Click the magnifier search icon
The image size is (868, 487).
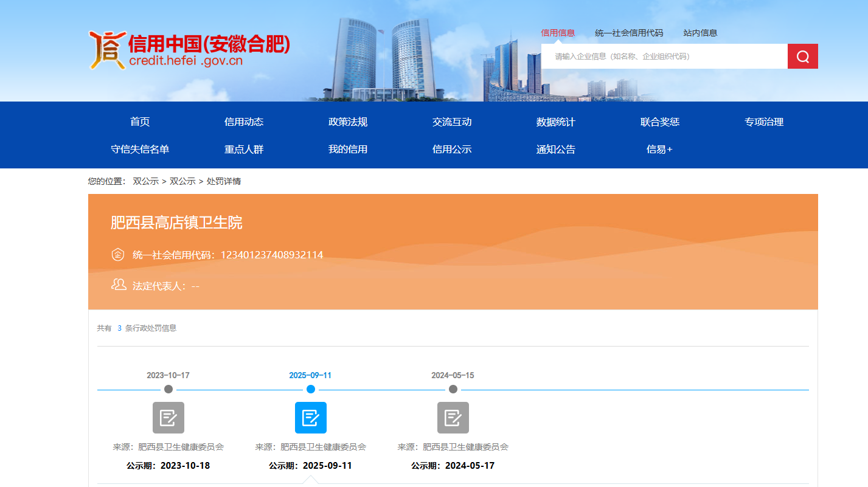pos(802,56)
